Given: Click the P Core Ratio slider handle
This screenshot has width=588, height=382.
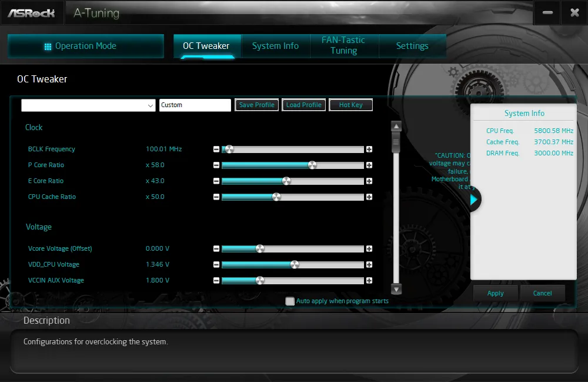Looking at the screenshot, I should point(312,165).
